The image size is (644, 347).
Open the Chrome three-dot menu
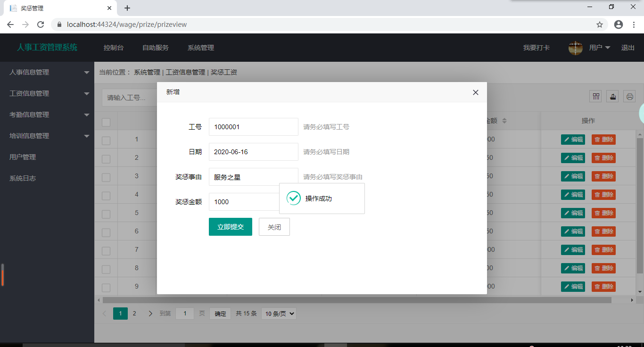pos(634,25)
